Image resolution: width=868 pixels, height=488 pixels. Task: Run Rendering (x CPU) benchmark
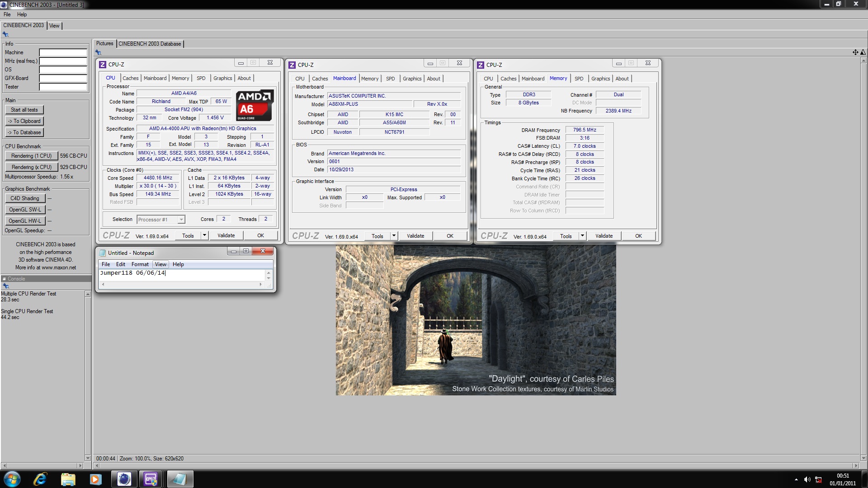tap(32, 167)
